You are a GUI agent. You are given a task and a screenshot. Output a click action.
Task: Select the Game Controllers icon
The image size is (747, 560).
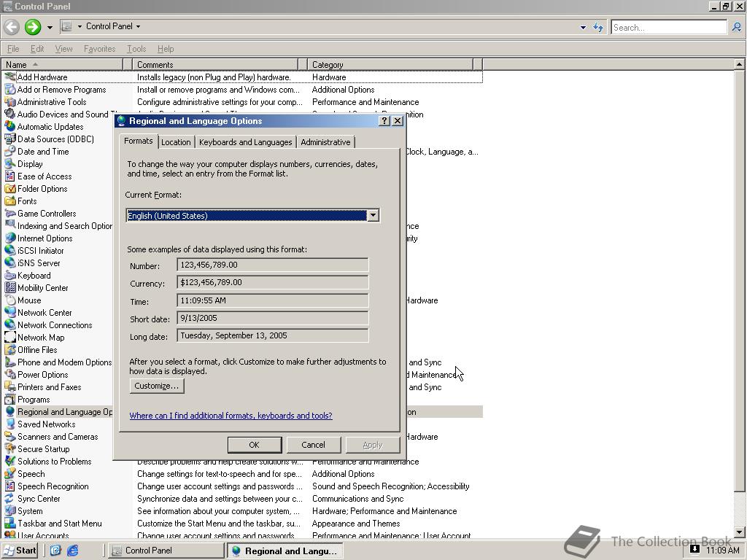[10, 214]
